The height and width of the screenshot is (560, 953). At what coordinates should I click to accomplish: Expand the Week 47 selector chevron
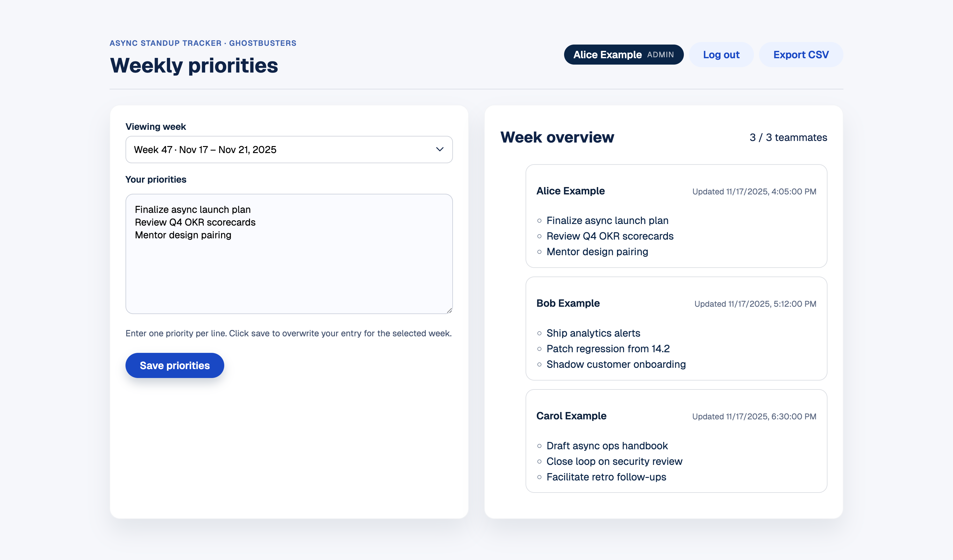440,150
